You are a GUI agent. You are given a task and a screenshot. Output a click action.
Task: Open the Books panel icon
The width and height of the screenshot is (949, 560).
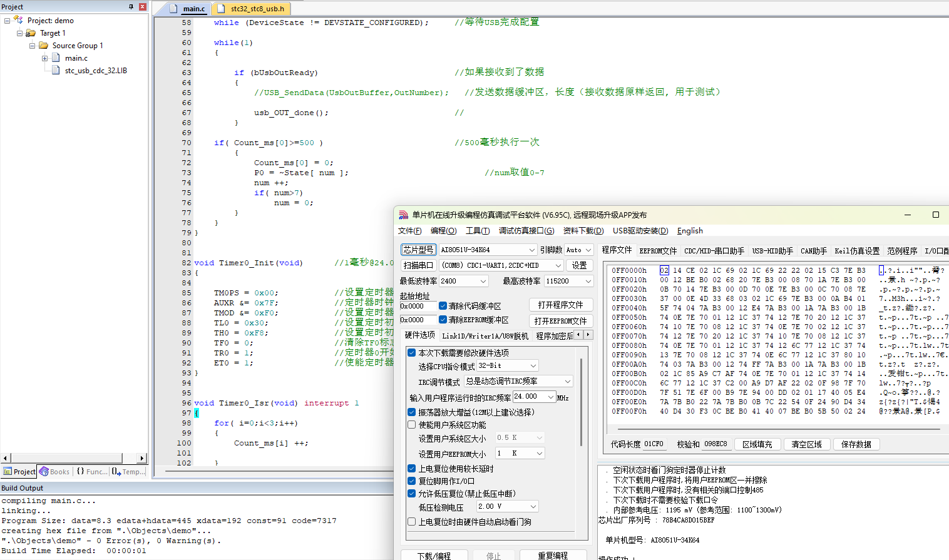point(44,472)
